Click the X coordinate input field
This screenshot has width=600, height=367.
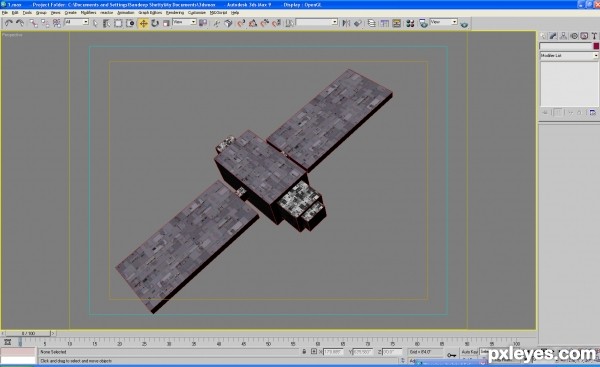click(x=333, y=352)
